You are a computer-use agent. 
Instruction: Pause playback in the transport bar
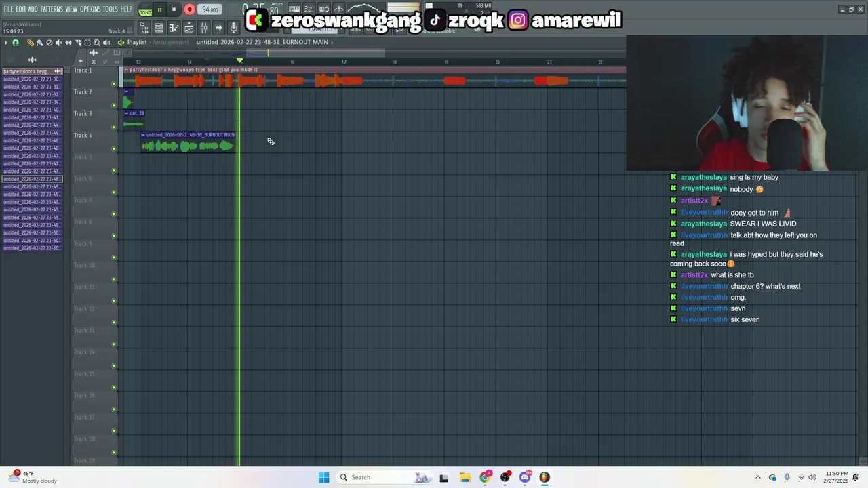click(159, 9)
